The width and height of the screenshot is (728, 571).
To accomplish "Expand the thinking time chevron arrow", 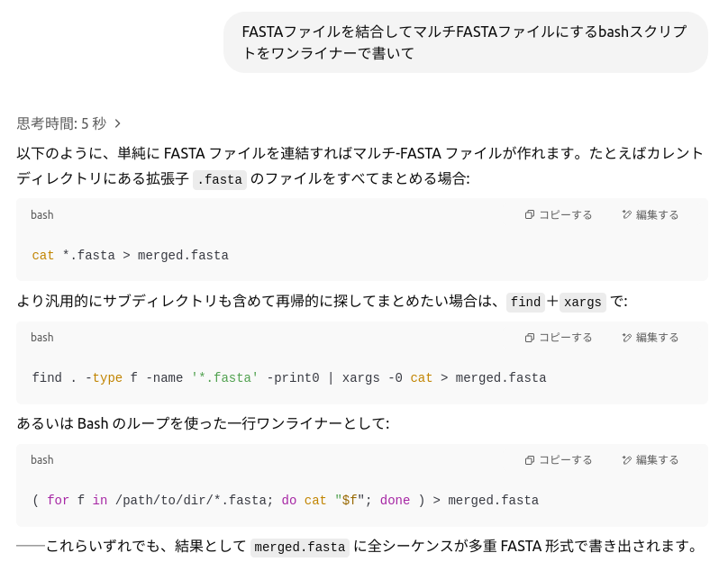I will pos(118,123).
